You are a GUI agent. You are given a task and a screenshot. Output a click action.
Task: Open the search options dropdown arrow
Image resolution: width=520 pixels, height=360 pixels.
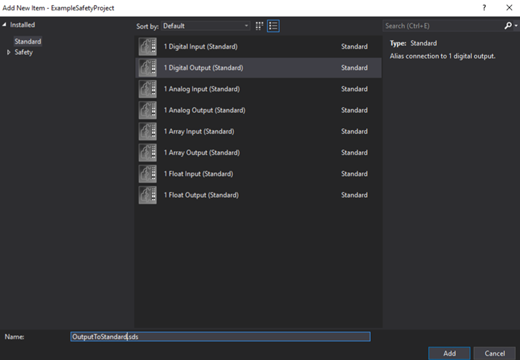[x=516, y=26]
